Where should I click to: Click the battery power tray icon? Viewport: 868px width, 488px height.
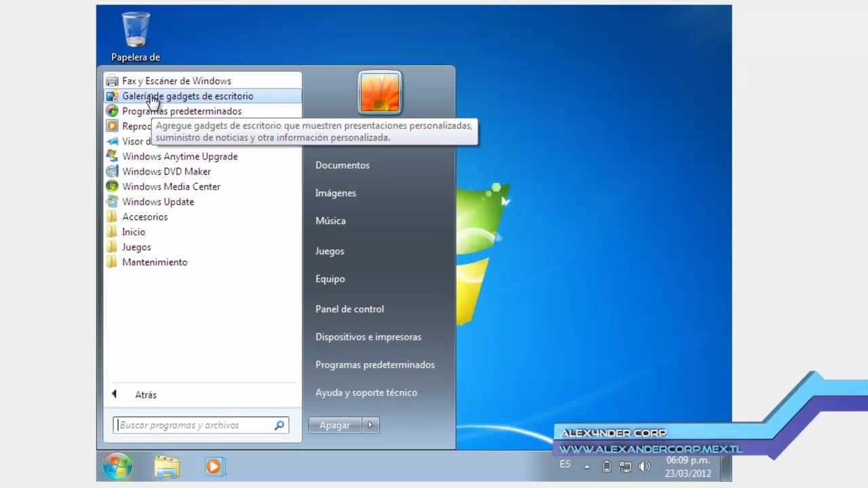tap(607, 466)
